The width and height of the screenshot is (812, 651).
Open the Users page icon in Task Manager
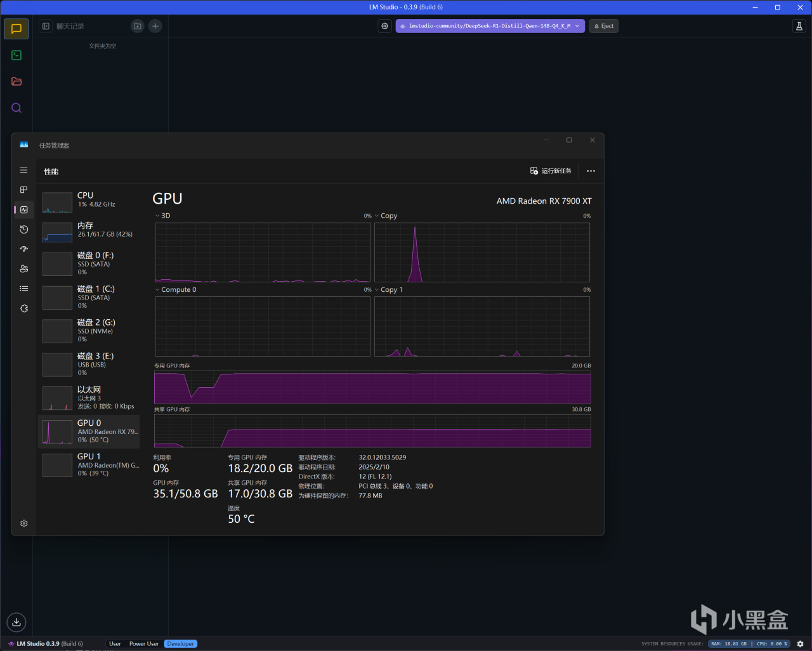[x=24, y=268]
